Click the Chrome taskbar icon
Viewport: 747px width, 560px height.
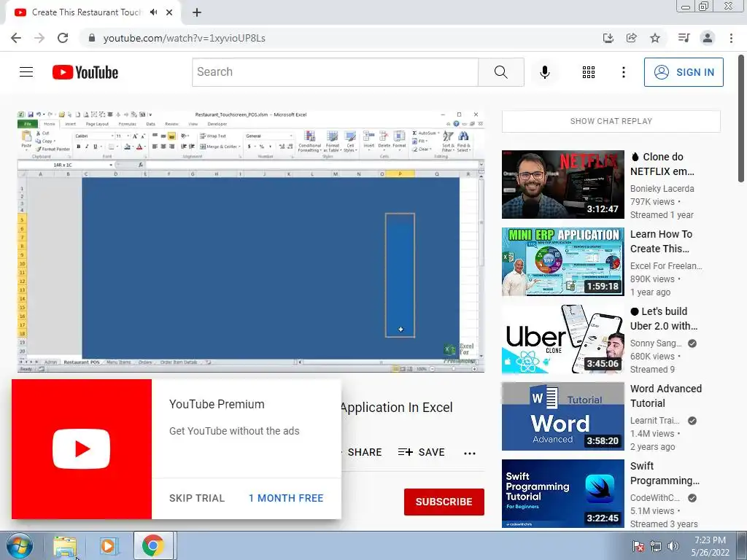point(152,545)
